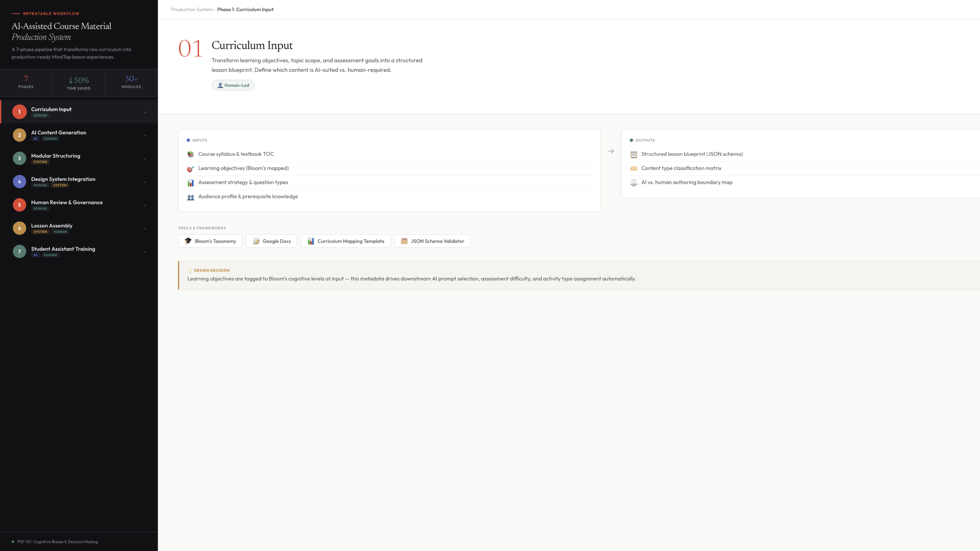
Task: Switch to the Lesson Assembly phase
Action: pos(52,226)
